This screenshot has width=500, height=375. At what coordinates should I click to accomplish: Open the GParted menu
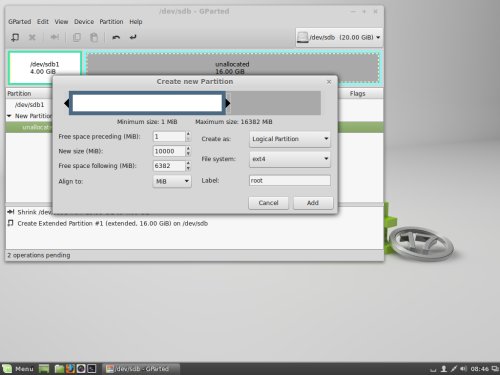point(20,22)
